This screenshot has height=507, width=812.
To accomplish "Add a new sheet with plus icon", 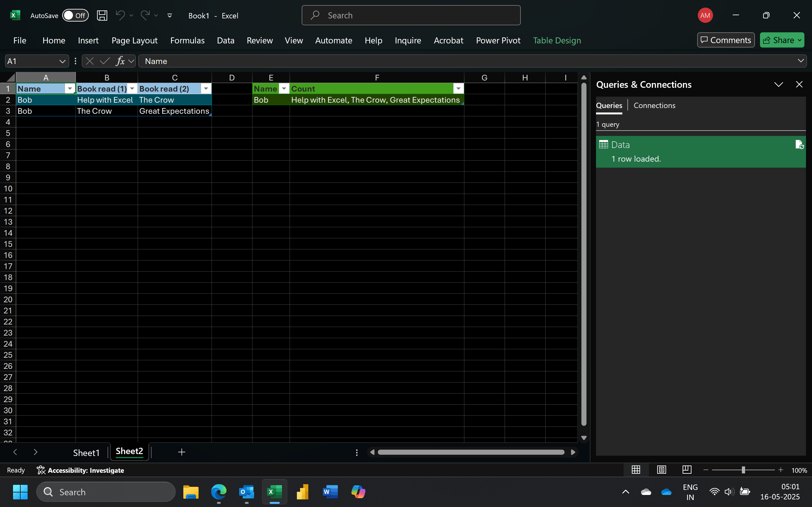I will [181, 452].
